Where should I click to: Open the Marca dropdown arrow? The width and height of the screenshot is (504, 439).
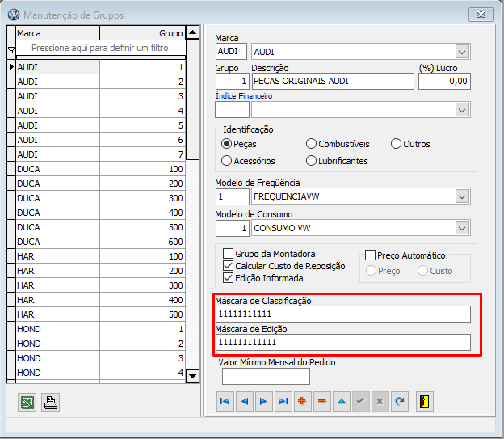pyautogui.click(x=462, y=52)
